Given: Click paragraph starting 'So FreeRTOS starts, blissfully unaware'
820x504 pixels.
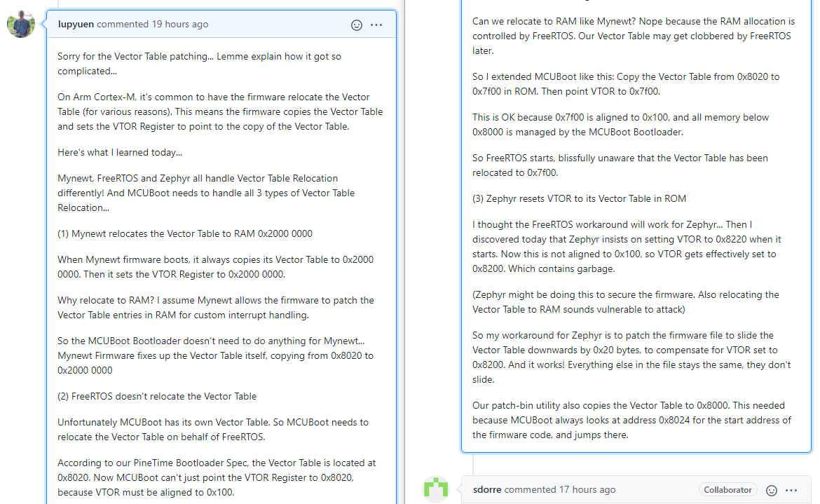Looking at the screenshot, I should (x=620, y=165).
